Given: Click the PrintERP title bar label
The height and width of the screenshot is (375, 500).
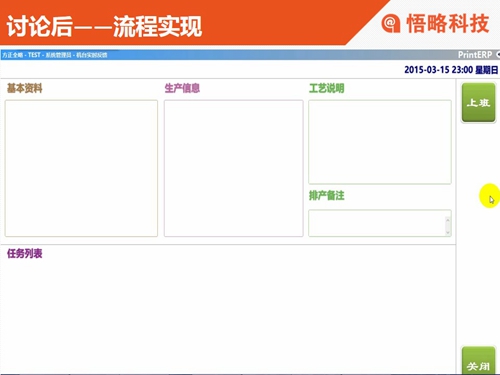Looking at the screenshot, I should [x=475, y=55].
